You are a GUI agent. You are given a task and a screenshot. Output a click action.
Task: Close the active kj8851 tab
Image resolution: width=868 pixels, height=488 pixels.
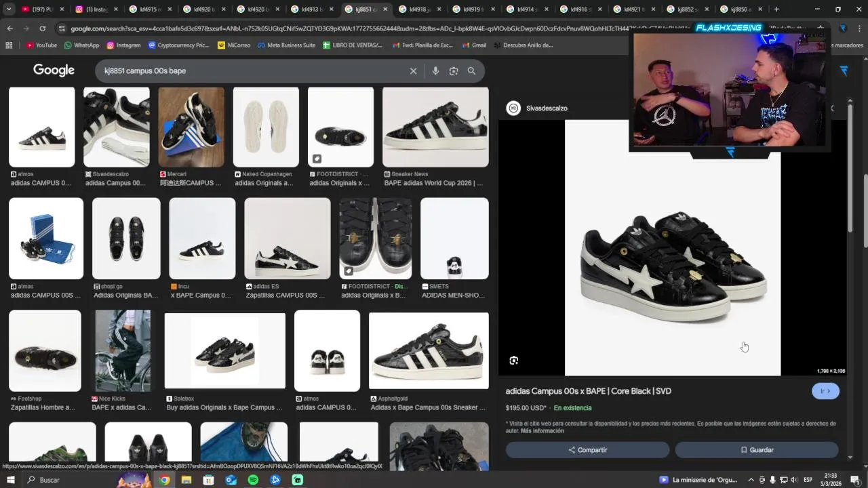coord(386,9)
